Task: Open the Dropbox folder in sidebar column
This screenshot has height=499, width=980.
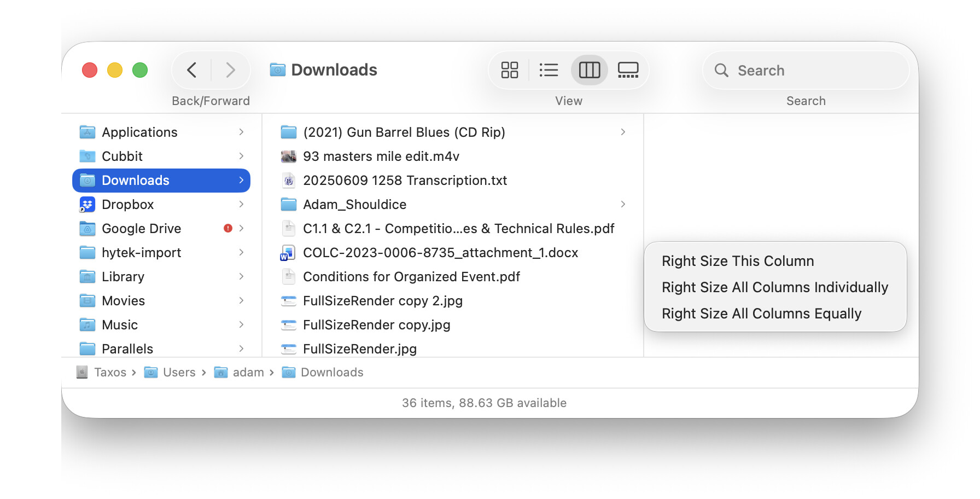Action: tap(127, 205)
